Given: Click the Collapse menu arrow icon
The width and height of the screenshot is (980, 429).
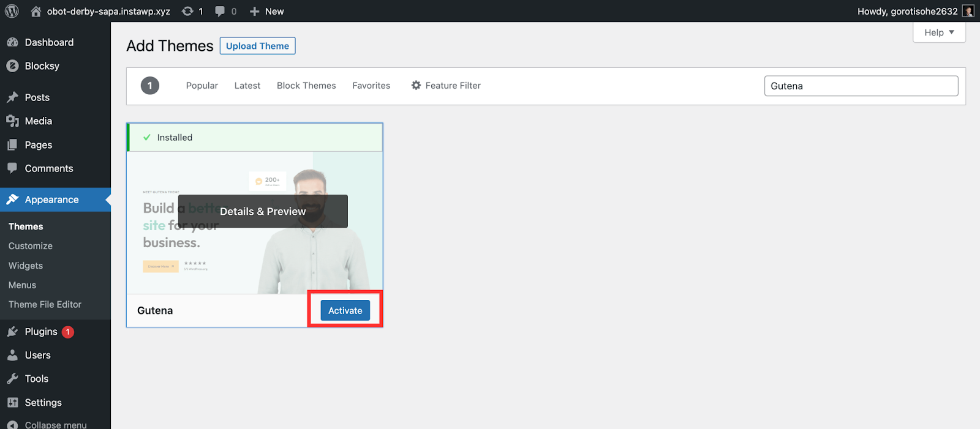Looking at the screenshot, I should pos(12,425).
